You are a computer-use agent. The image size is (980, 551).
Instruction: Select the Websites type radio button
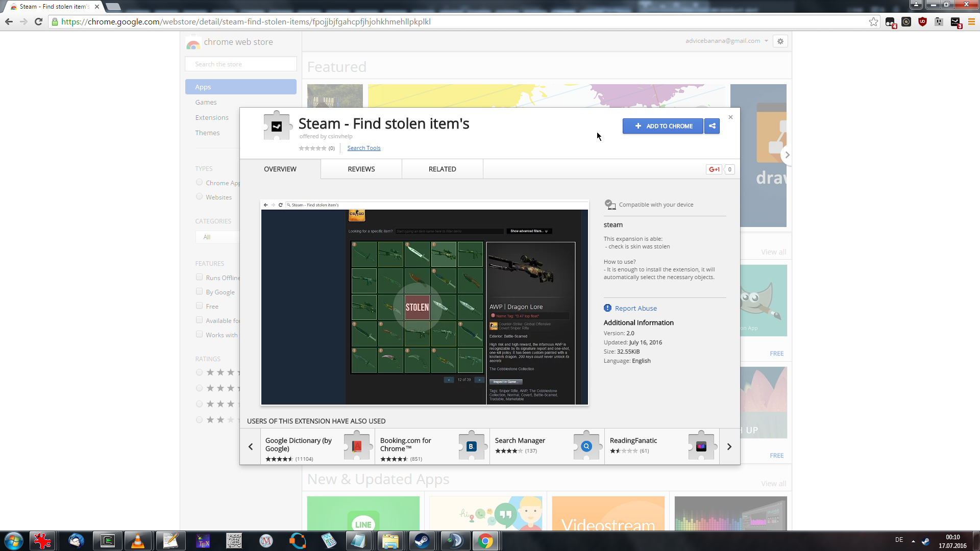click(199, 197)
